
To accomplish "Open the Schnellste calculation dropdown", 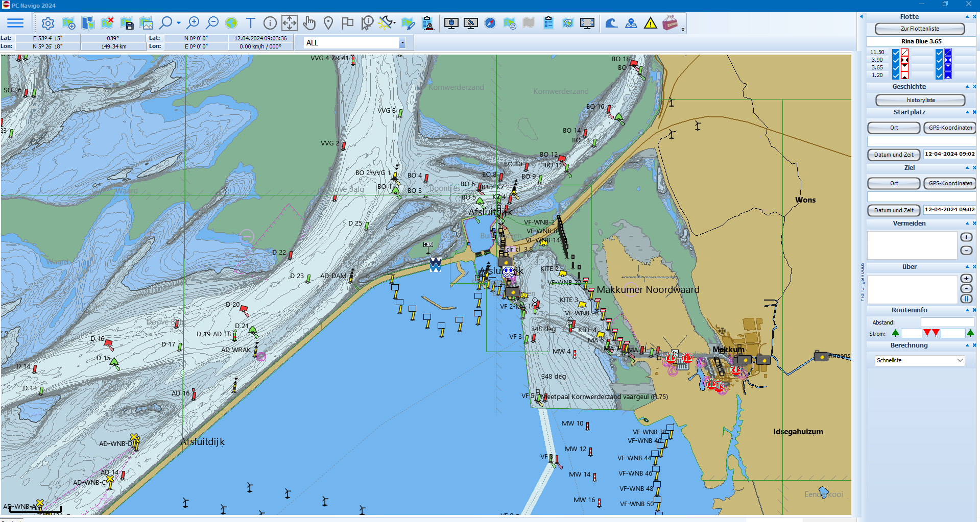I will click(920, 360).
